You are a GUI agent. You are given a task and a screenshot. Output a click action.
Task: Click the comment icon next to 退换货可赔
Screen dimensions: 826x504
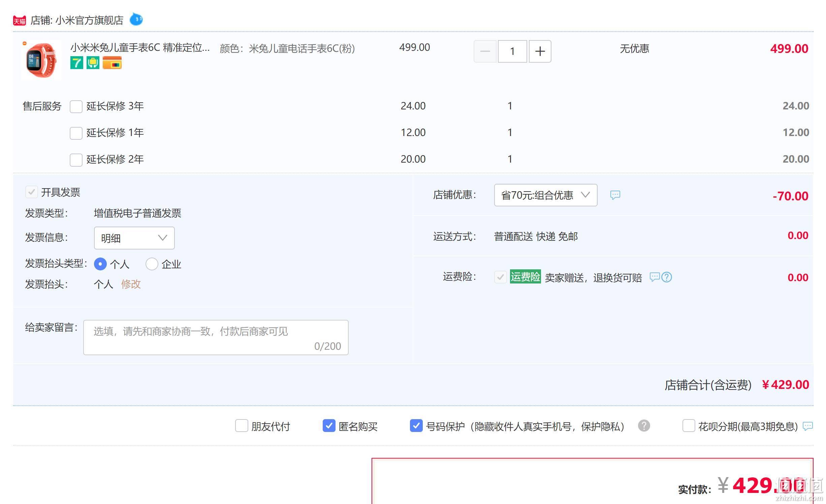pyautogui.click(x=655, y=277)
